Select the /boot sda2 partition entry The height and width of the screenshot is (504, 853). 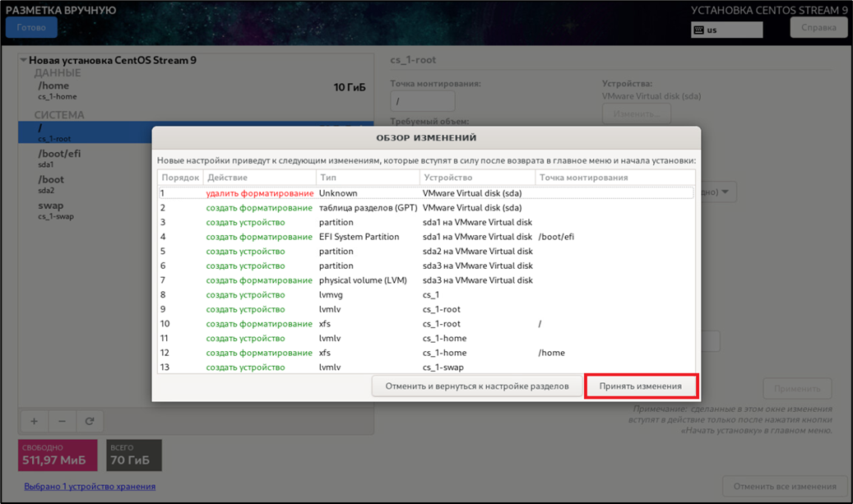(85, 184)
